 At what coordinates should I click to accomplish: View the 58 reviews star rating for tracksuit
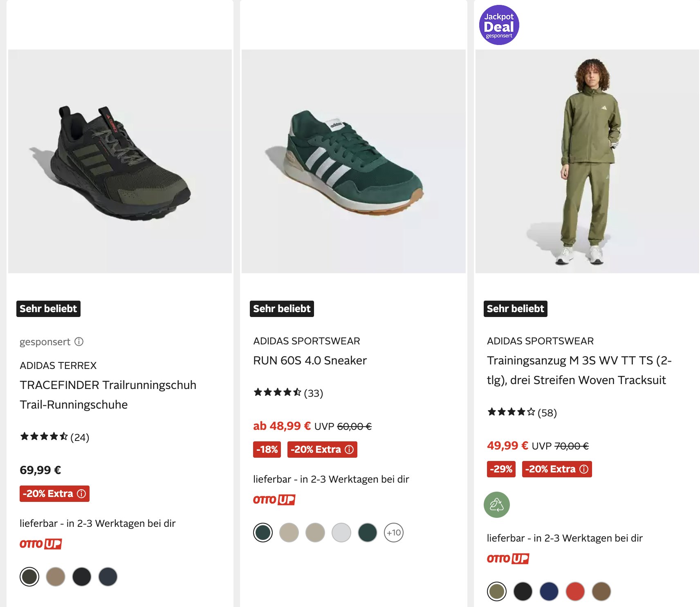tap(522, 412)
